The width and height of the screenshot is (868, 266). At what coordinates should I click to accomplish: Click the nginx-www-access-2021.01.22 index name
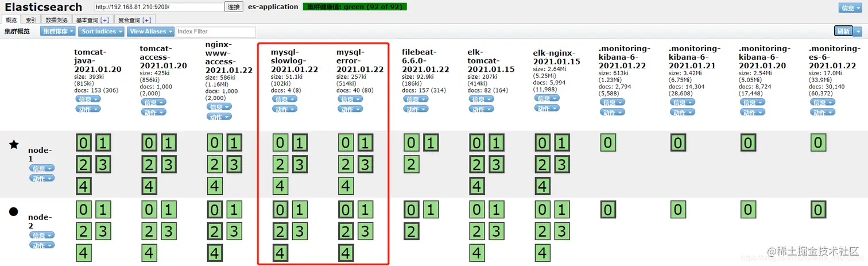coord(230,56)
